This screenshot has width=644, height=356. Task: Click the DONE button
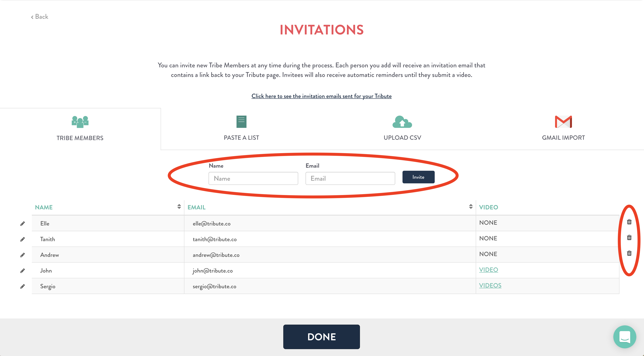pyautogui.click(x=321, y=337)
